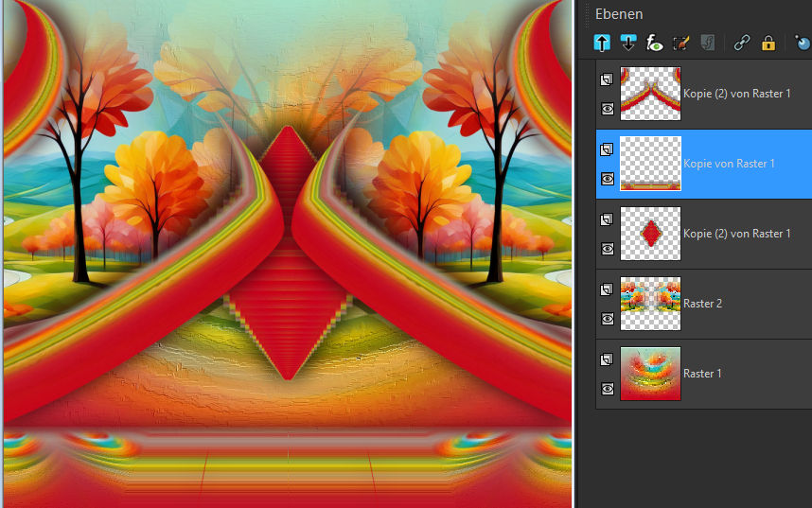Click the blue round icon after the padlock
The width and height of the screenshot is (812, 508).
coord(803,43)
